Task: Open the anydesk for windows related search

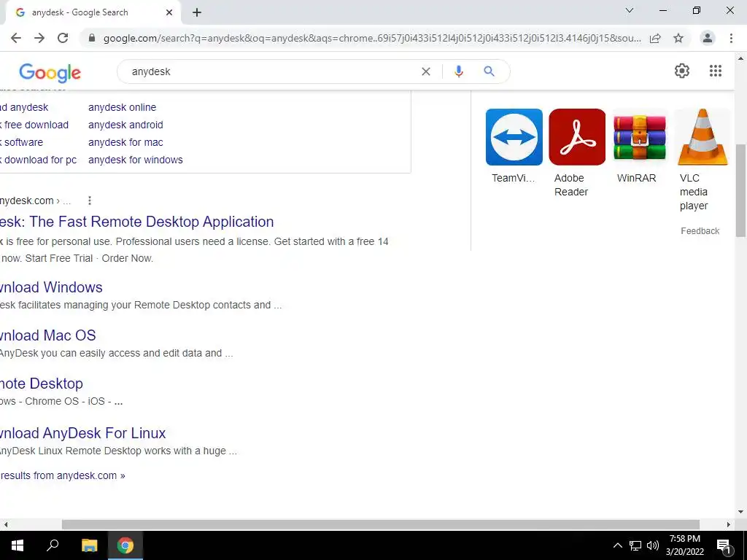Action: pyautogui.click(x=135, y=160)
